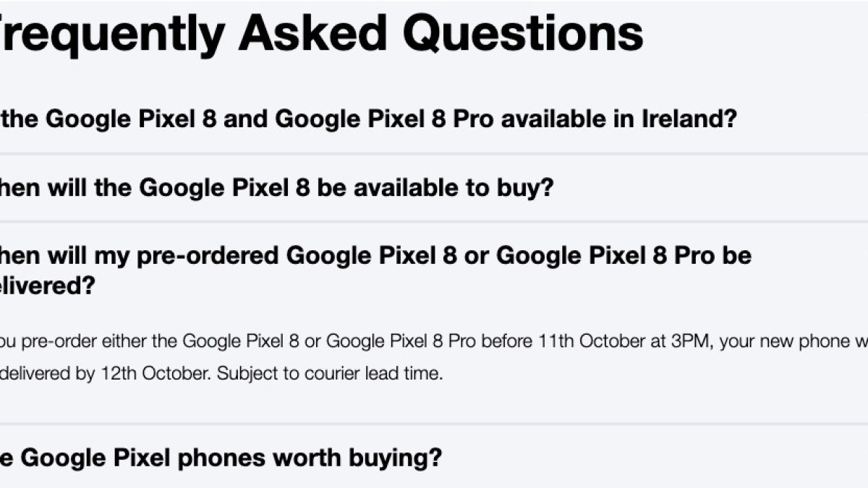The height and width of the screenshot is (488, 868).
Task: Click the divider above the 'worth buying' question
Action: click(x=434, y=424)
